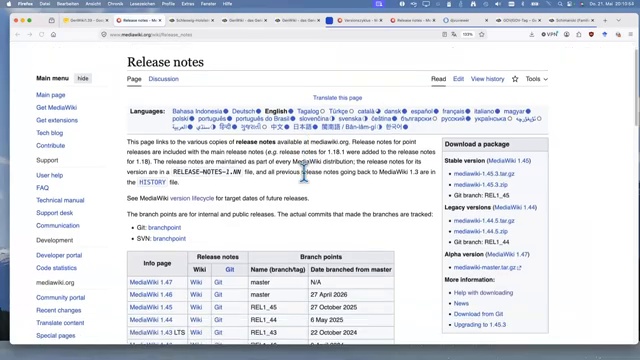The height and width of the screenshot is (360, 640).
Task: Open the Chronik menu in menu bar
Action: click(116, 4)
